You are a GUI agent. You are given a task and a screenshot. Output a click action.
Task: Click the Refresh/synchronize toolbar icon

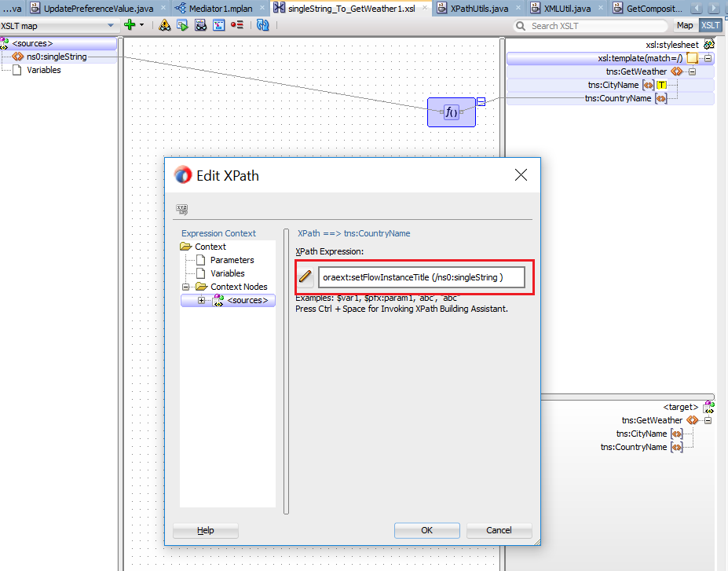point(262,25)
